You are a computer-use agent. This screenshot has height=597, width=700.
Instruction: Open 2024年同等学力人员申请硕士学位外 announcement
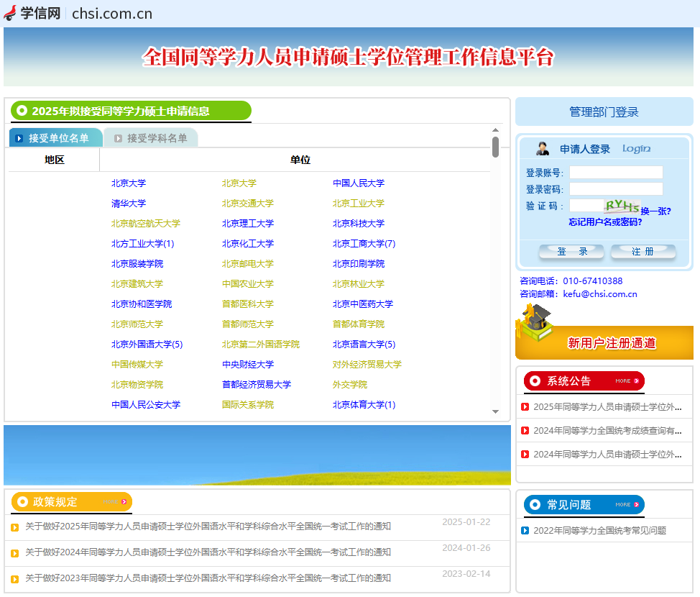[607, 454]
